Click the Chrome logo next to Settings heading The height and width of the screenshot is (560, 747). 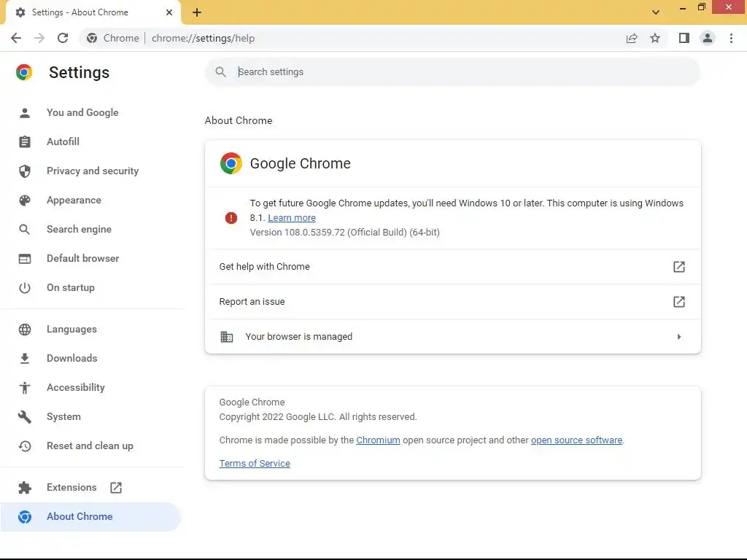pos(24,72)
